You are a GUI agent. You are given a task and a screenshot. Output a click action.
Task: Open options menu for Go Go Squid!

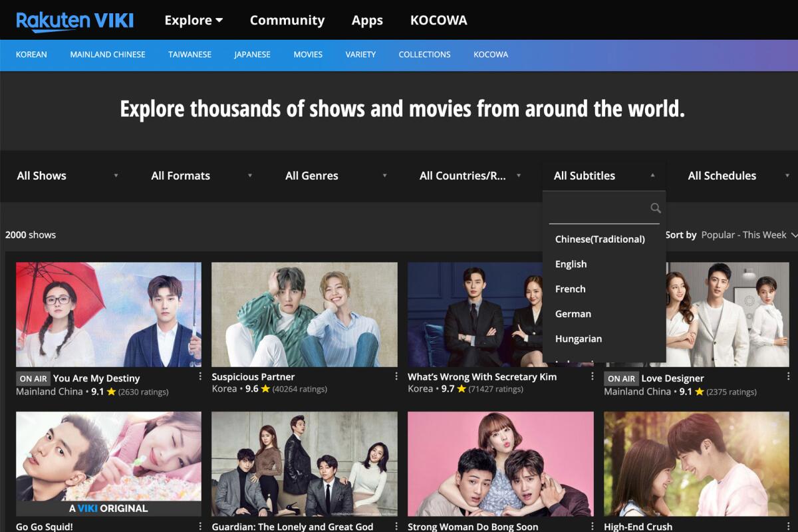tap(200, 526)
